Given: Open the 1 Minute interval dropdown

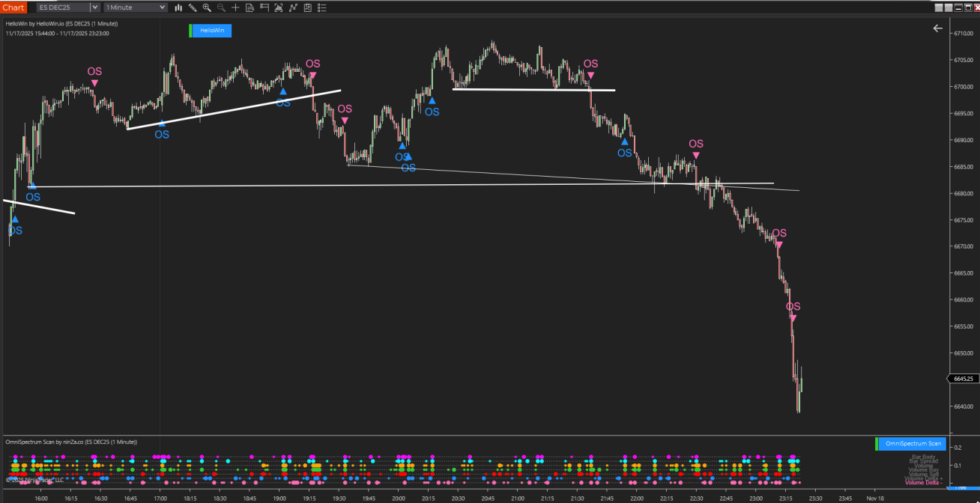Looking at the screenshot, I should click(x=163, y=7).
